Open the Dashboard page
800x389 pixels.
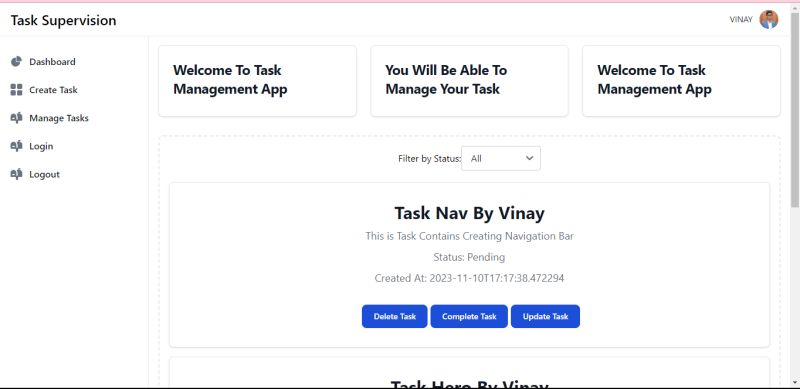point(52,62)
